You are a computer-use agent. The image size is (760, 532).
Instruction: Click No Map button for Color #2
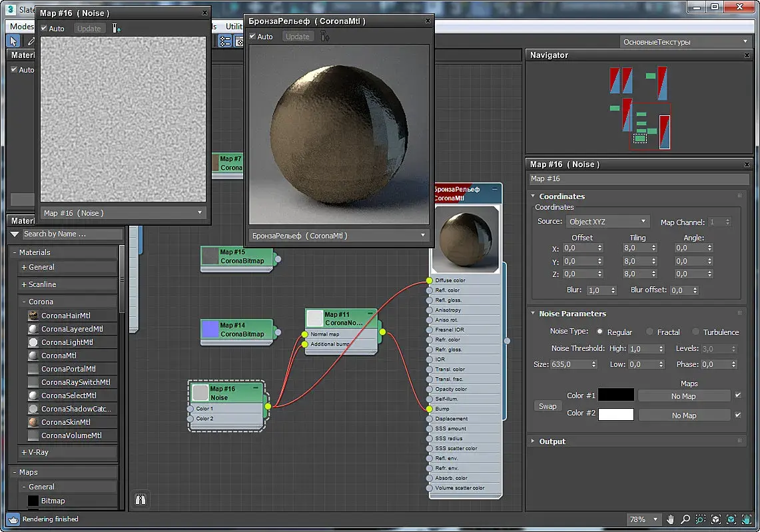tap(684, 415)
